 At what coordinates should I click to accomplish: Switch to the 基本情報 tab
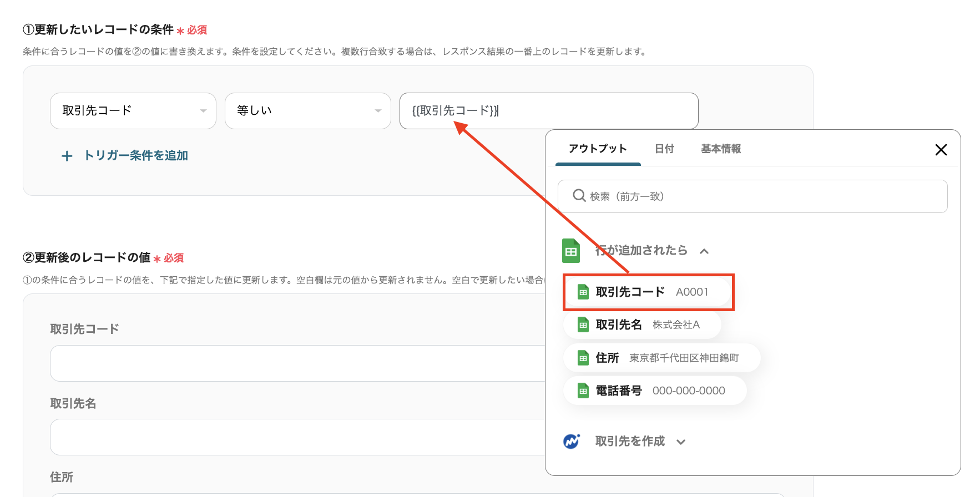[721, 149]
